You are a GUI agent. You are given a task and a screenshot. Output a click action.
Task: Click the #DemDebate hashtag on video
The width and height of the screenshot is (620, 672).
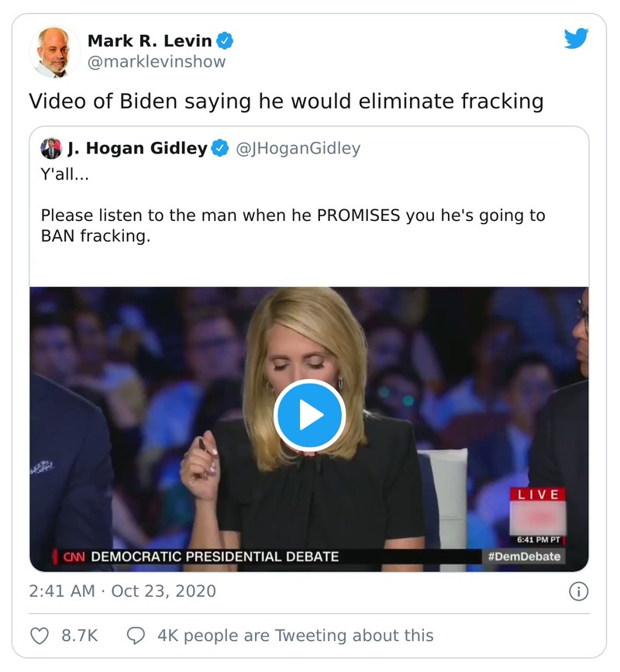(x=522, y=557)
